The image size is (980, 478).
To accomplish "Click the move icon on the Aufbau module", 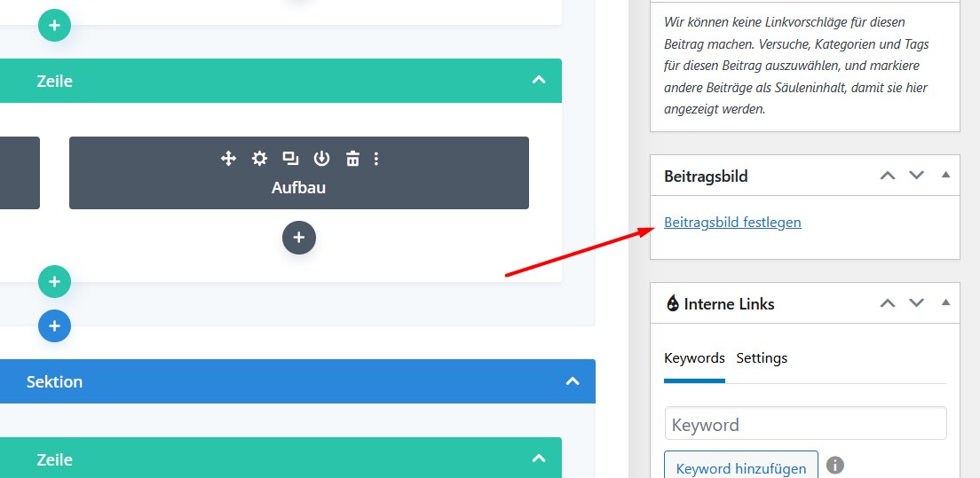I will click(228, 159).
